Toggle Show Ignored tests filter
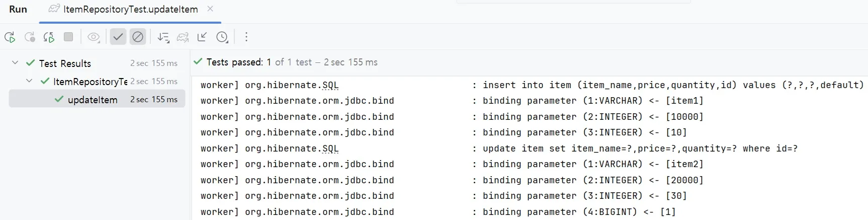868x220 pixels. tap(137, 37)
